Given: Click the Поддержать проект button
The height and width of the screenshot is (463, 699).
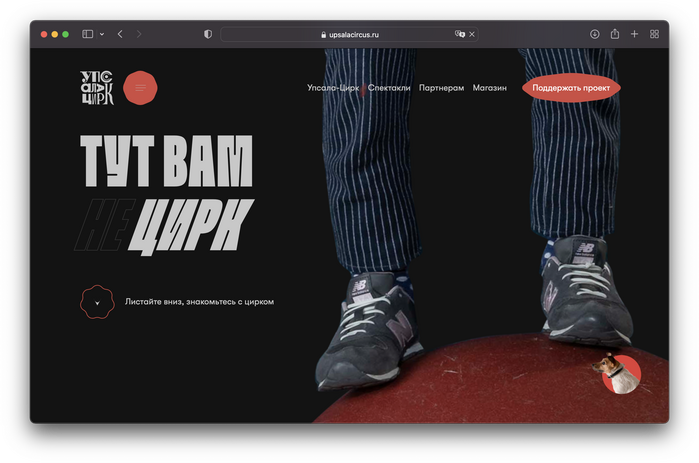Looking at the screenshot, I should [x=571, y=88].
